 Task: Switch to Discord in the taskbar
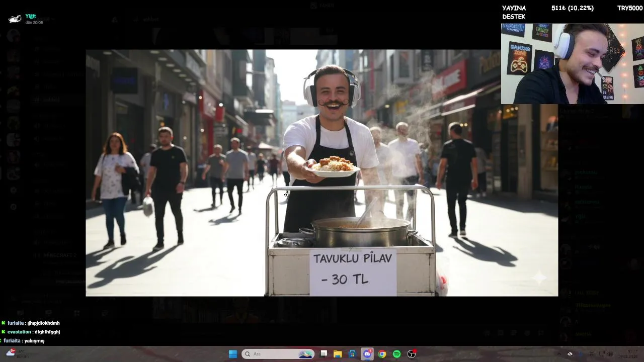click(367, 354)
